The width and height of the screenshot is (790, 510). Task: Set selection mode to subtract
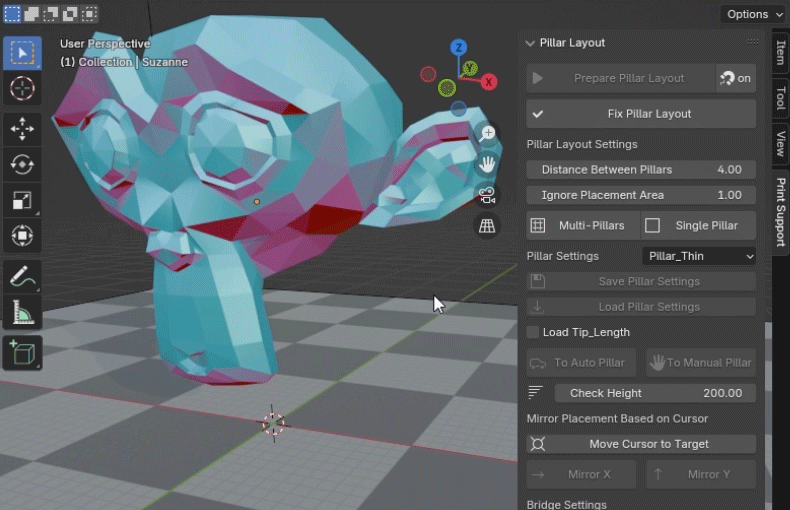click(50, 14)
